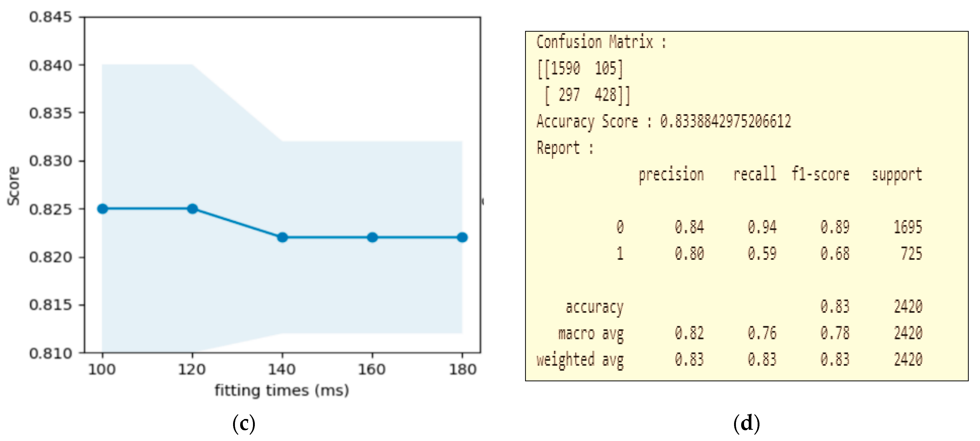The image size is (980, 441).
Task: Click the 'Confusion Matrix :' heading
Action: [x=601, y=42]
